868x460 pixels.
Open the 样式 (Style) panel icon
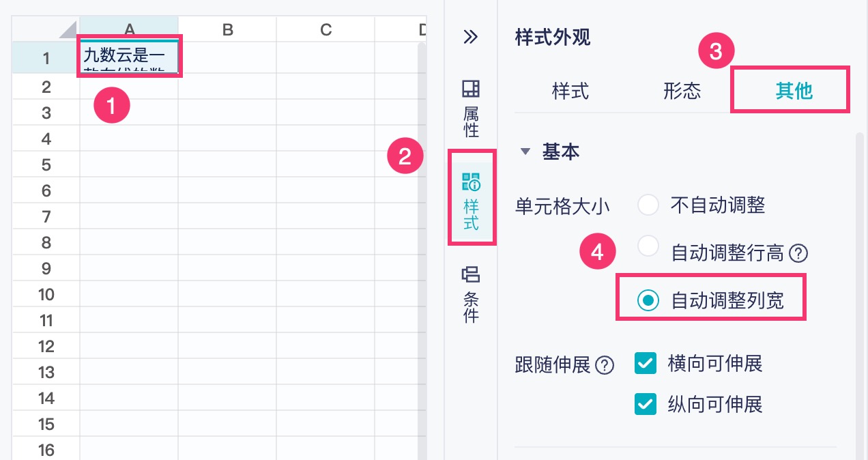471,201
